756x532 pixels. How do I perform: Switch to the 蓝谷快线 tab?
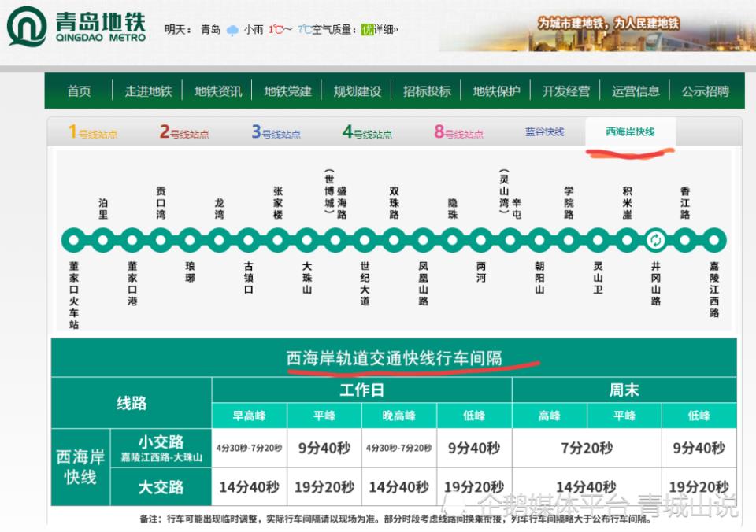pos(544,132)
